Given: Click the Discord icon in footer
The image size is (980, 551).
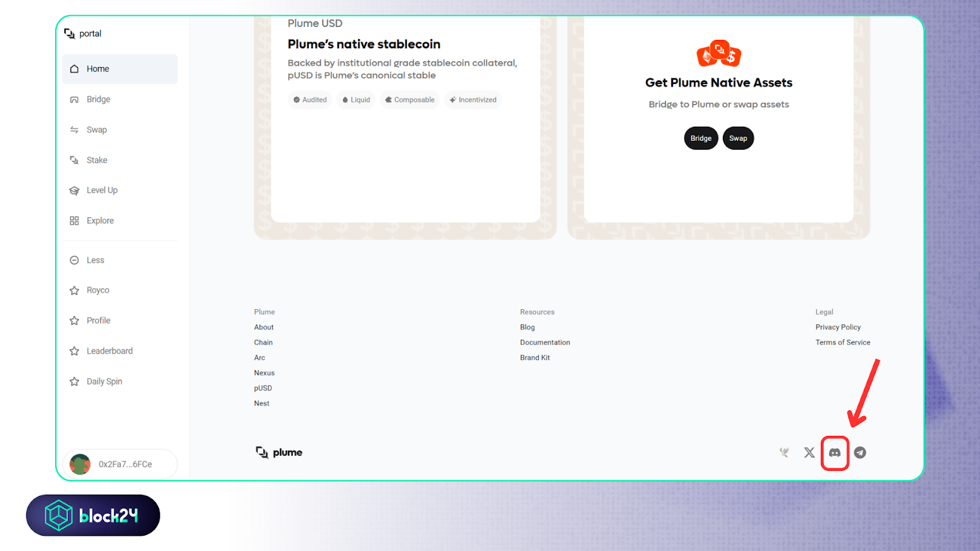Looking at the screenshot, I should [834, 452].
